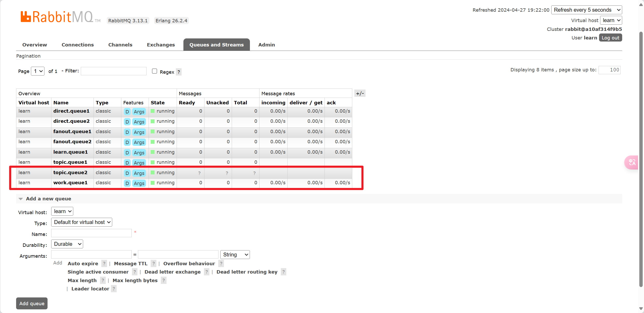Screen dimensions: 644x313
Task: Switch to the Exchanges tab
Action: tap(161, 45)
